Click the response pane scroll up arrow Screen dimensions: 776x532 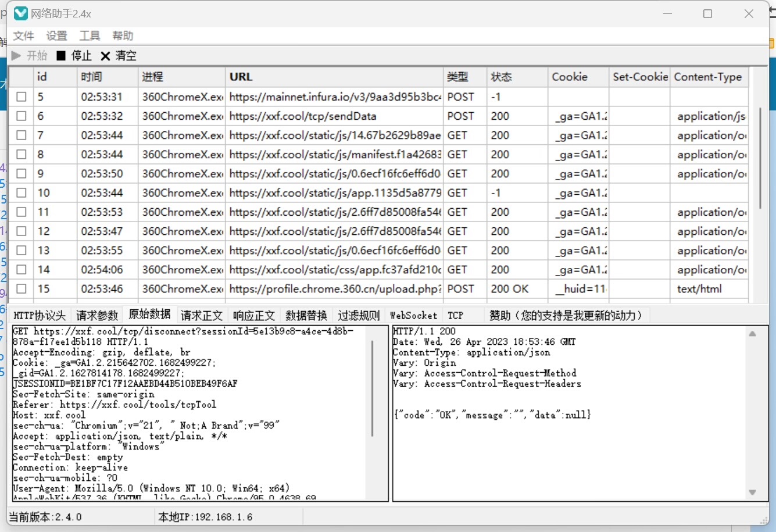753,334
